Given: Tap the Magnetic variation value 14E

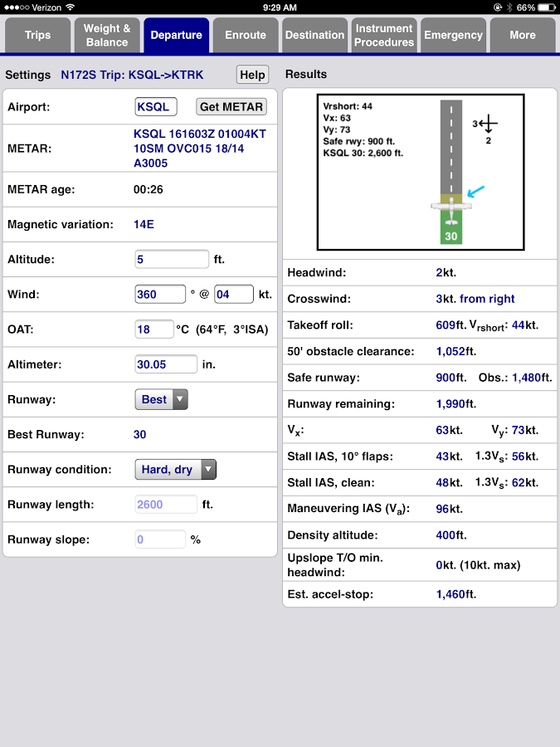Looking at the screenshot, I should pyautogui.click(x=144, y=224).
